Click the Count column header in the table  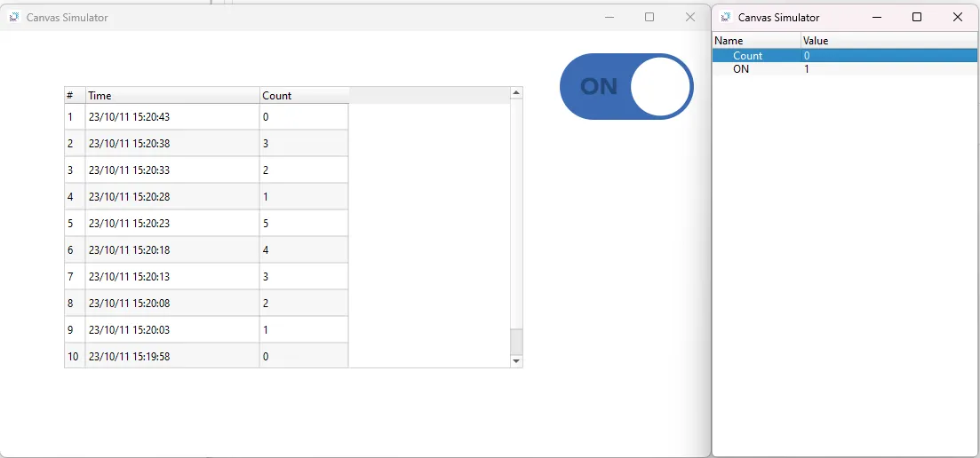304,95
